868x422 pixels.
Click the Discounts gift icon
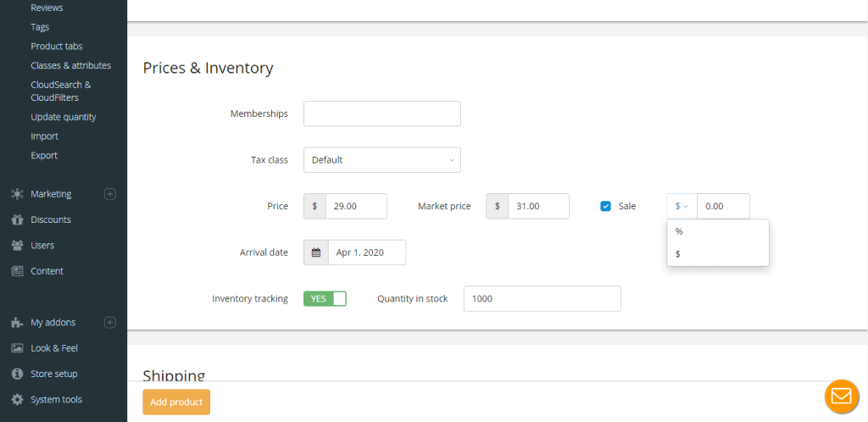point(17,219)
